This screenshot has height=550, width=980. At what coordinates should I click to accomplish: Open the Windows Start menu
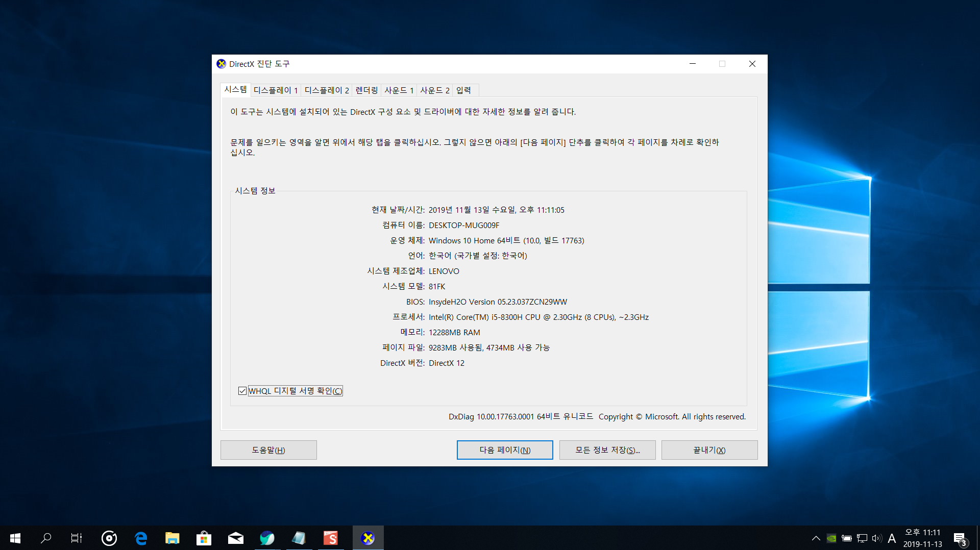(x=15, y=538)
